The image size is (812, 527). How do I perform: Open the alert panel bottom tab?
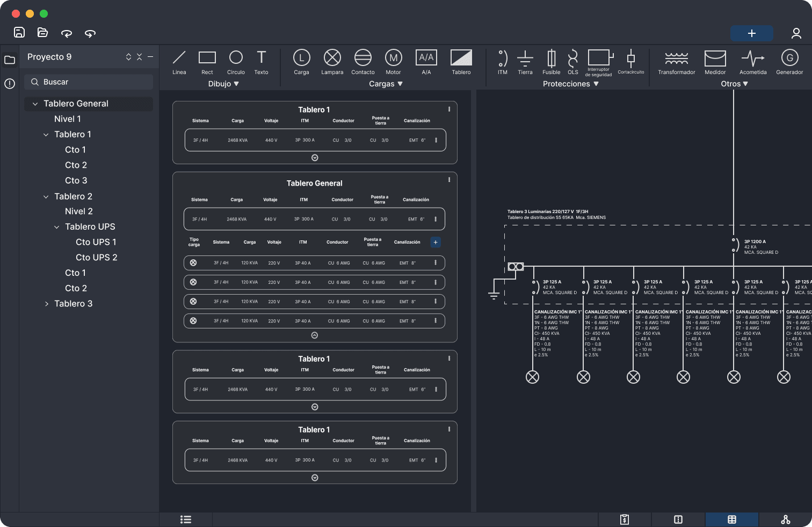678,519
